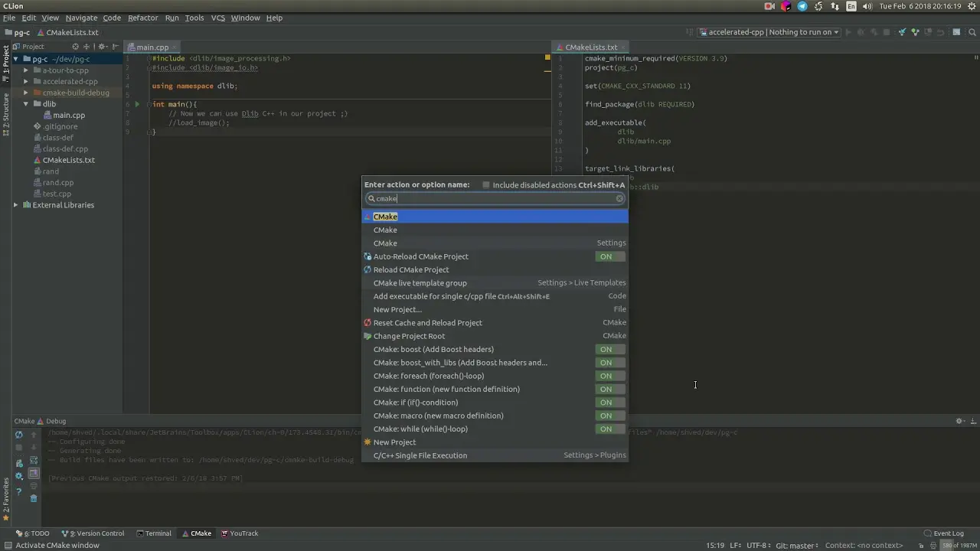Click the scroll-from-source target icon in Project panel
Viewport: 980px width, 551px height.
75,47
